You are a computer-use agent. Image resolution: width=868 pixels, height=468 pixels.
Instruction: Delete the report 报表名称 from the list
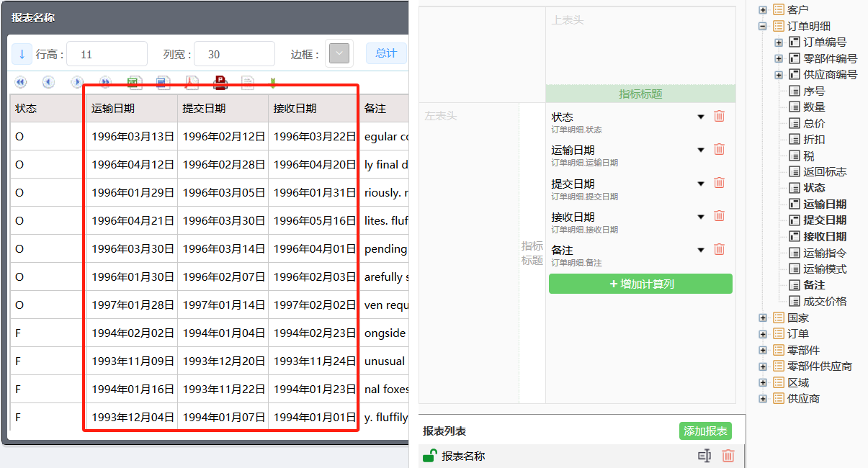pos(728,456)
